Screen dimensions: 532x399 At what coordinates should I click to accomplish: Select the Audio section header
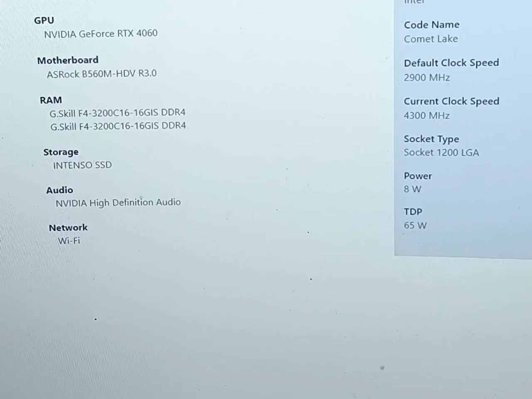59,190
